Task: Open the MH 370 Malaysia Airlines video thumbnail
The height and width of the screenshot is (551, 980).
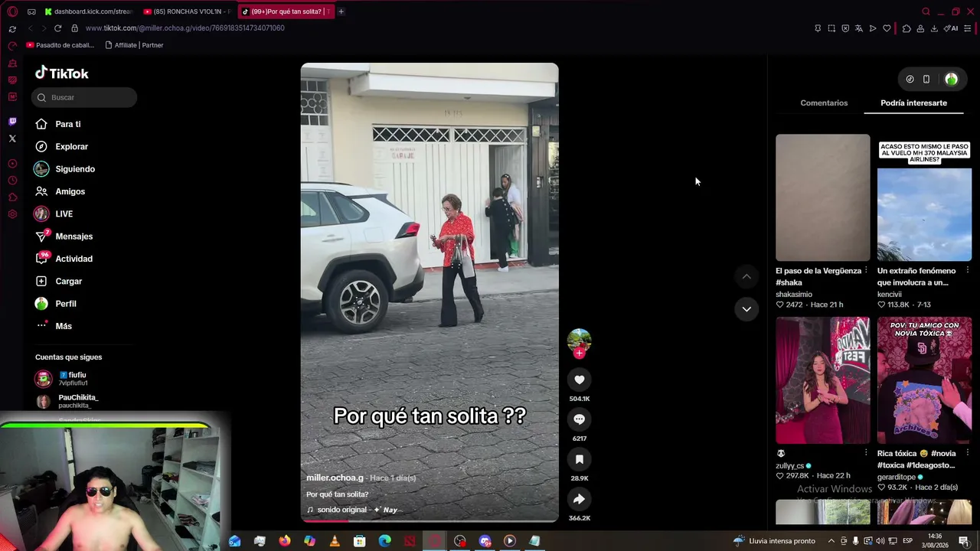Action: [x=924, y=197]
